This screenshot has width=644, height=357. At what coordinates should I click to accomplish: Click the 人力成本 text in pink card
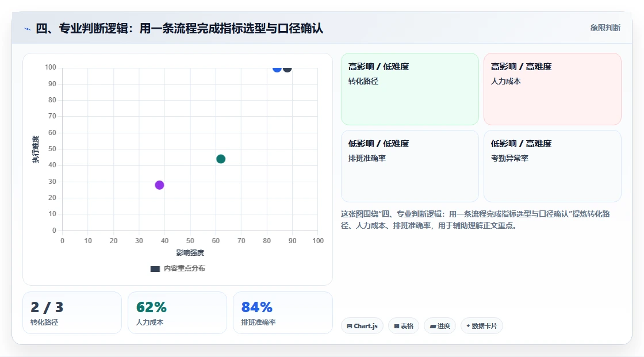click(505, 81)
